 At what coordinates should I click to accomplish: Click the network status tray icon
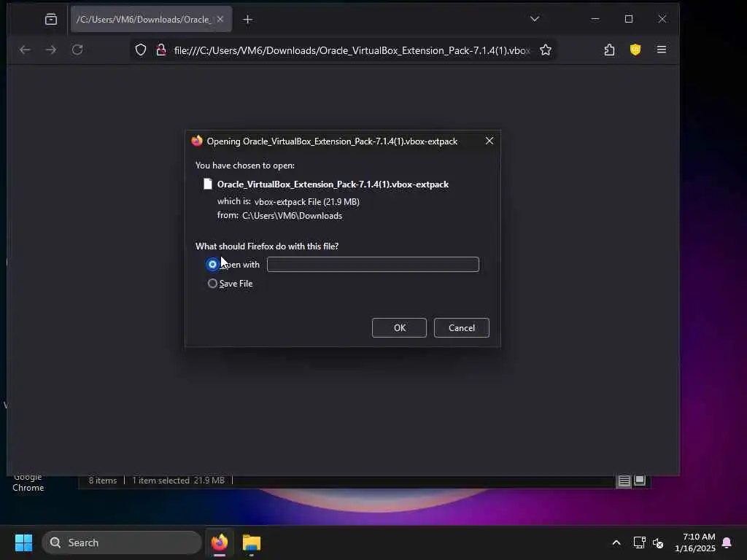[639, 542]
